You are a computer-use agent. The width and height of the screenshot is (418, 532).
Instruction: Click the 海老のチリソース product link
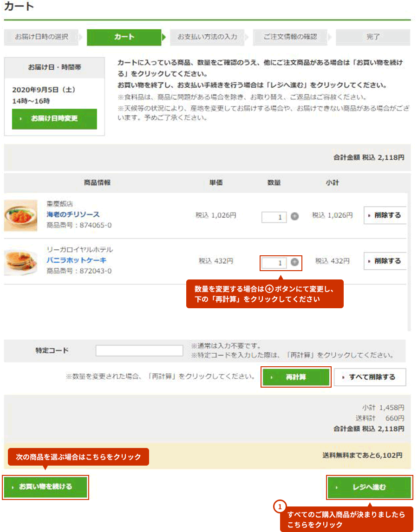(x=73, y=214)
